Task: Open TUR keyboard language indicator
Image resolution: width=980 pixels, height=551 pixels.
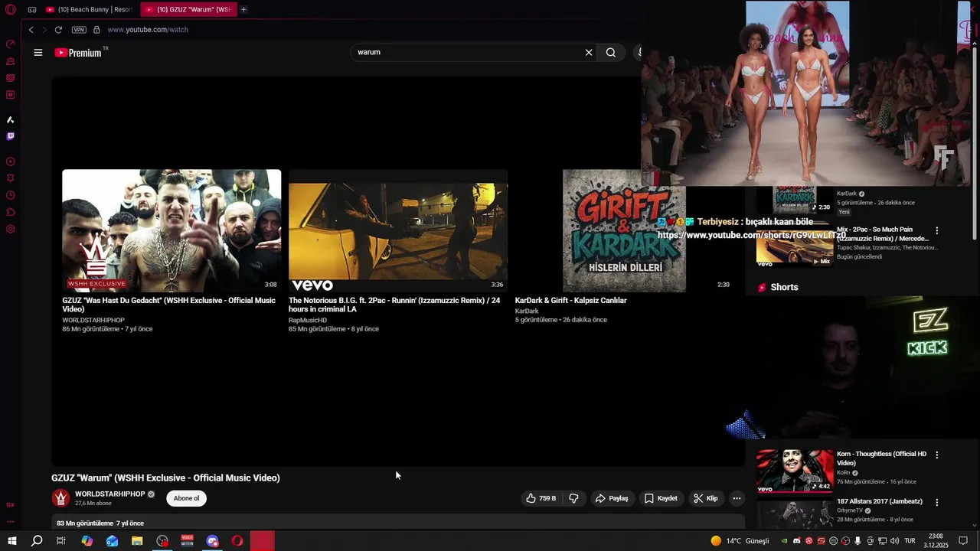Action: (910, 541)
